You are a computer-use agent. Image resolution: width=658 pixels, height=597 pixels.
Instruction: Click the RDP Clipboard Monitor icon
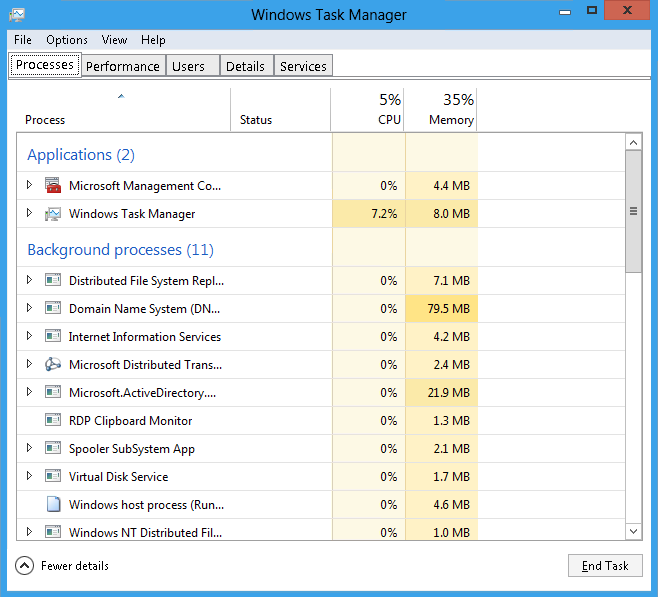[x=53, y=420]
